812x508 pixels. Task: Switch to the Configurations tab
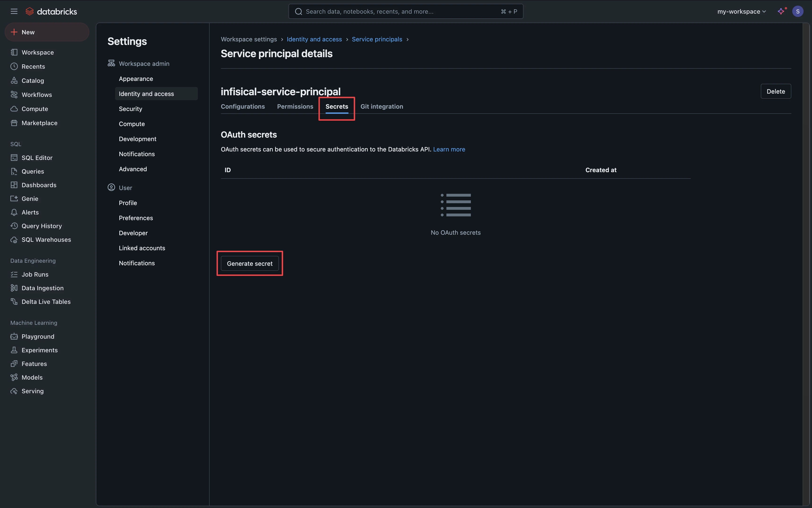click(243, 107)
